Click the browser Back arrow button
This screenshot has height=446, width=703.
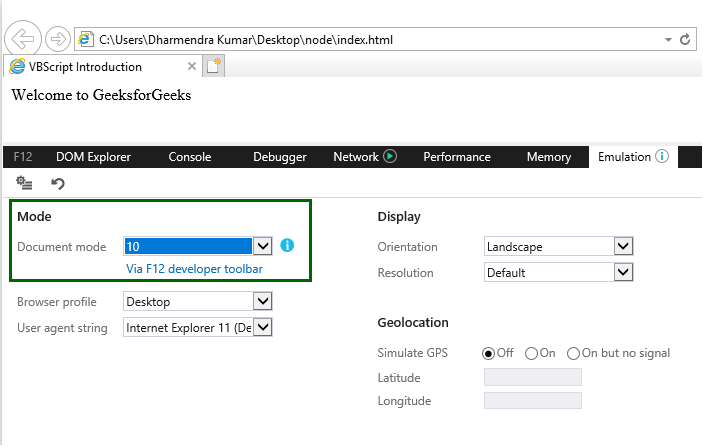(x=22, y=40)
